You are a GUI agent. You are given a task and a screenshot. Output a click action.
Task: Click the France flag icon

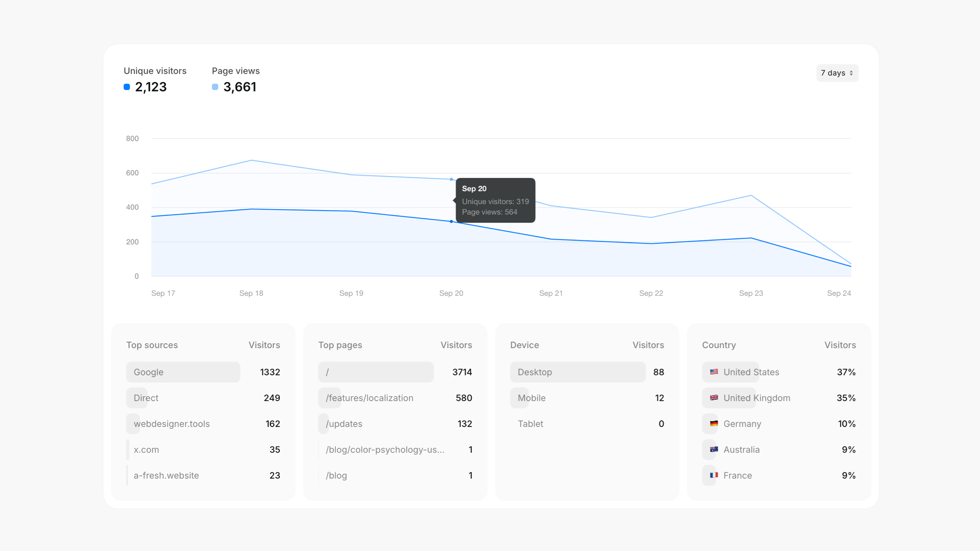point(714,475)
